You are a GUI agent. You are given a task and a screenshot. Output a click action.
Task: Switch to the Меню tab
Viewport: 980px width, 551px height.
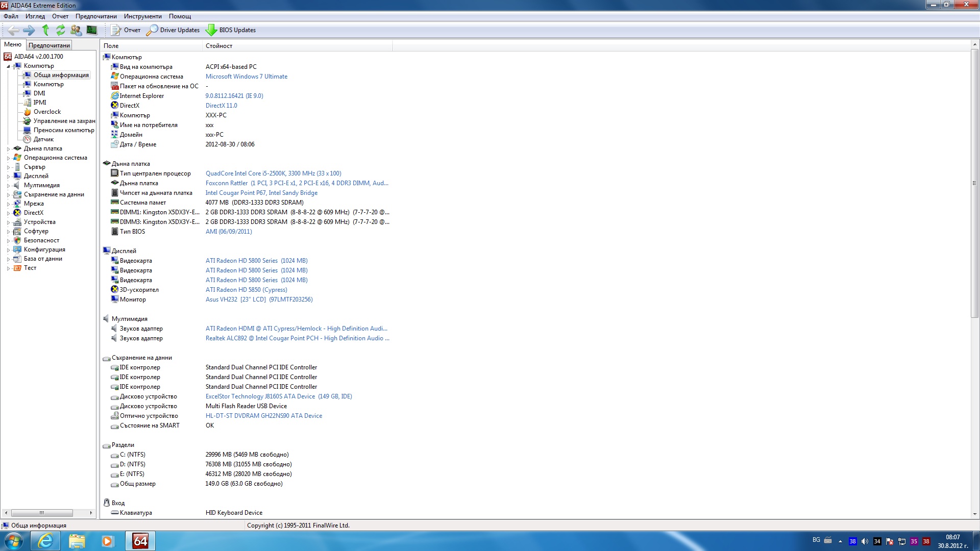(13, 45)
